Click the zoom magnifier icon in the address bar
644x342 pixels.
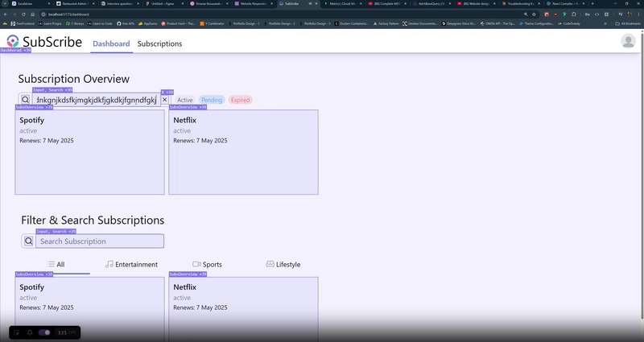click(526, 14)
